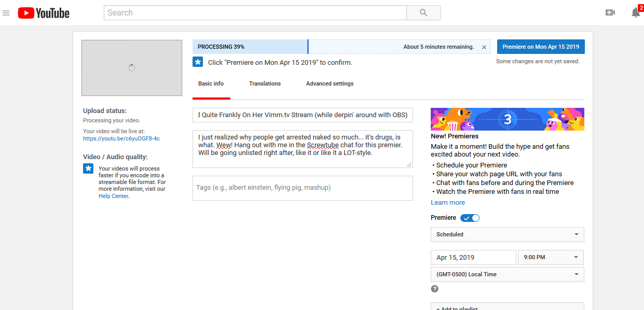Expand the 9:00 PM time dropdown

click(551, 257)
